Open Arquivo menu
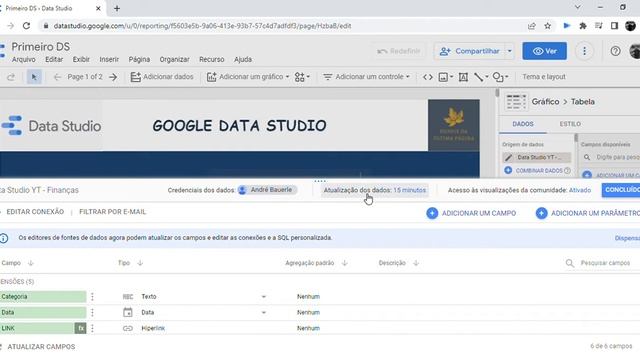Screen dimensions: 640x360 (x=24, y=60)
